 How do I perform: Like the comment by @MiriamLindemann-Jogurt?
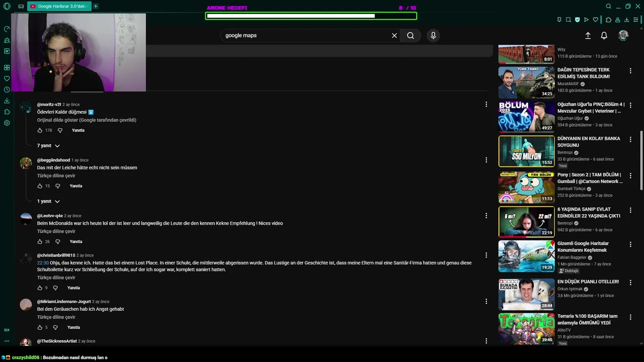40,327
